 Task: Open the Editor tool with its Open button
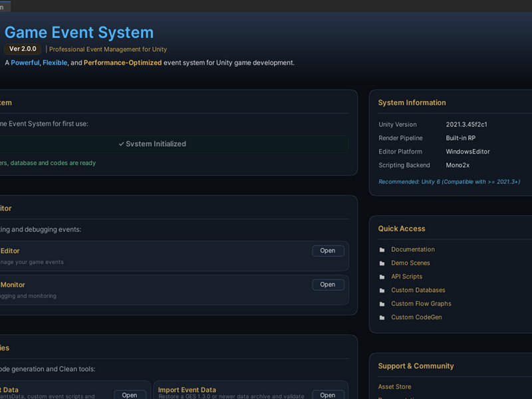click(328, 251)
